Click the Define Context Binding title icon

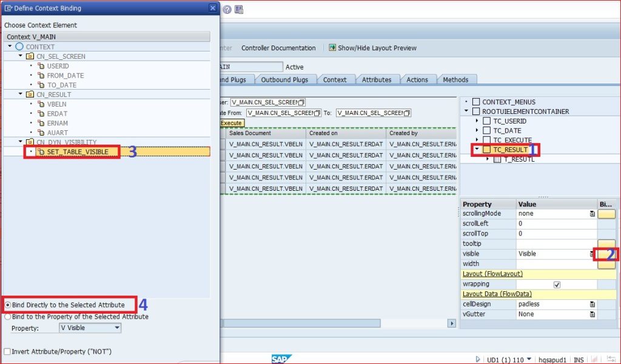pos(8,8)
